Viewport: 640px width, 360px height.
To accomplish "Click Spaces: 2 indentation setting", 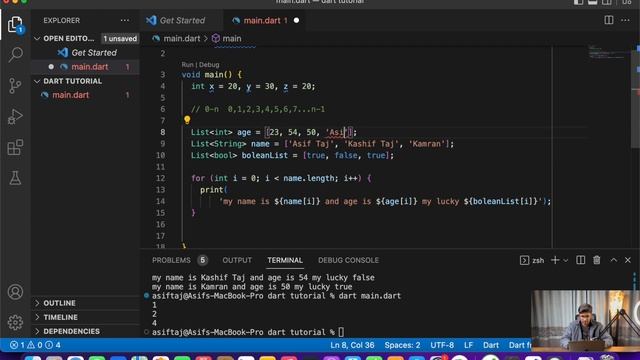I will click(x=402, y=345).
